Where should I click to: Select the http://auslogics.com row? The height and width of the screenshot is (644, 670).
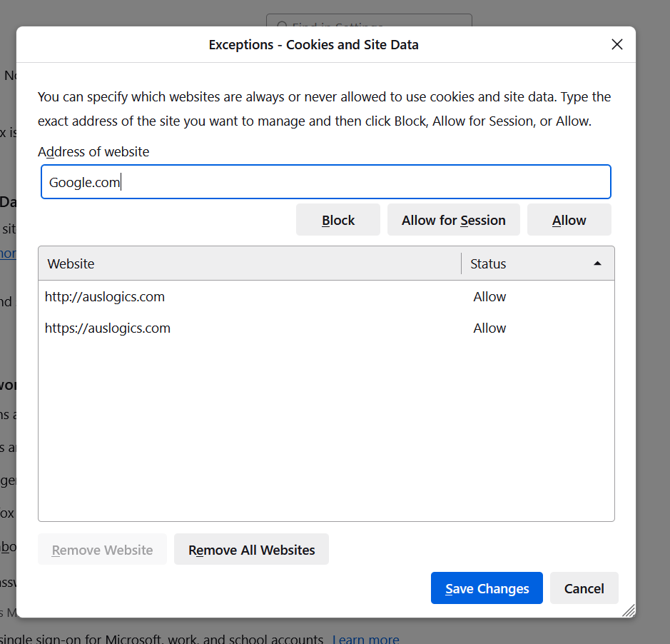326,297
